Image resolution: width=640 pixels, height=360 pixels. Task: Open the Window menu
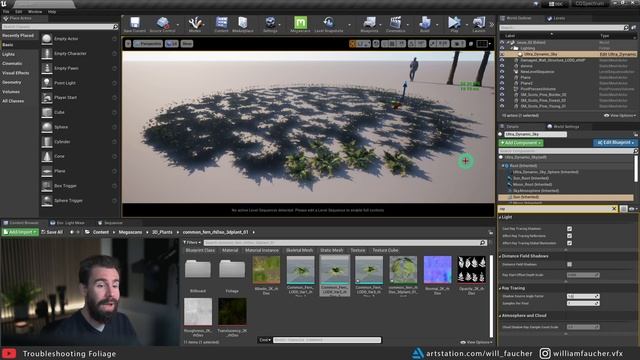pos(35,12)
